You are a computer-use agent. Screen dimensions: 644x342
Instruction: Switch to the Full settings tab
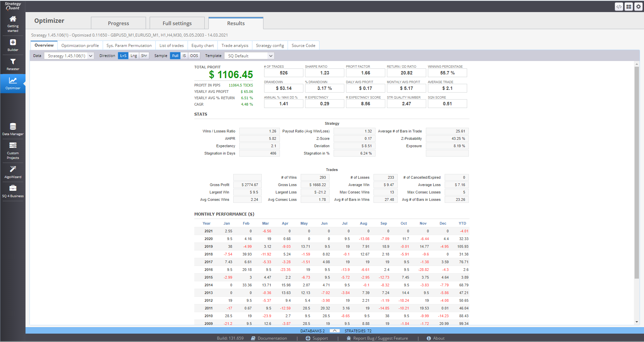click(x=177, y=23)
